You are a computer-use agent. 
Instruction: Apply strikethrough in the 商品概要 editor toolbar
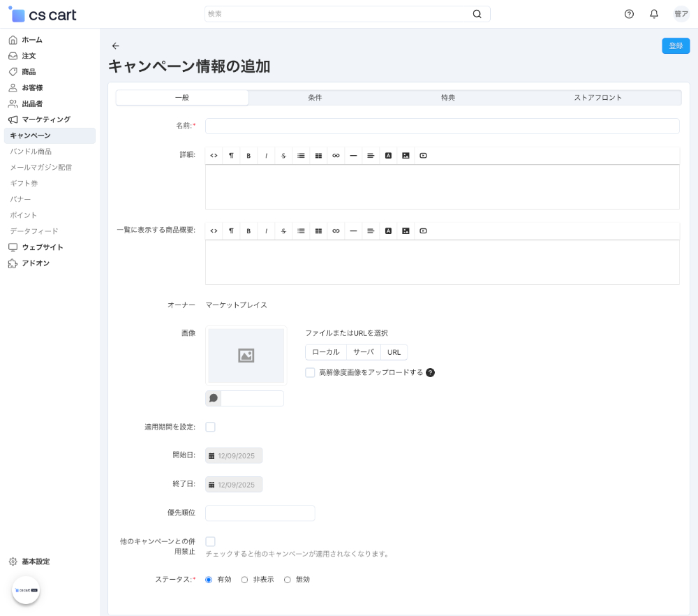coord(283,231)
